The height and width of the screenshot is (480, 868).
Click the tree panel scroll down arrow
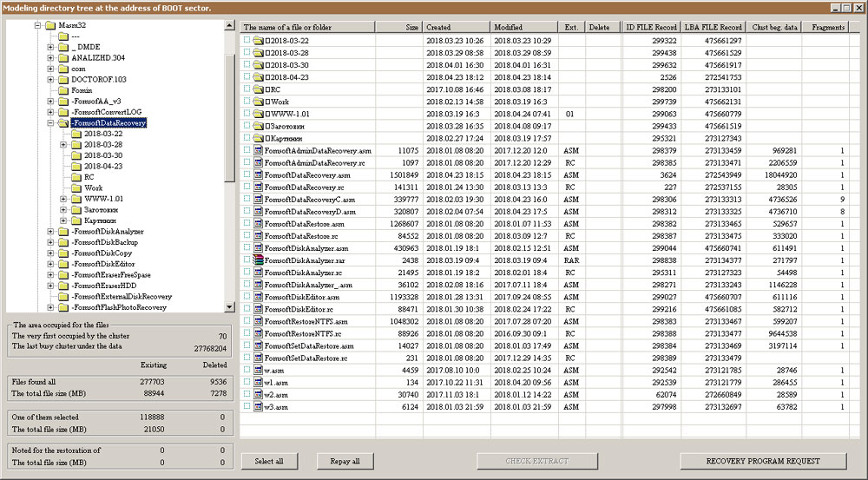pos(229,307)
